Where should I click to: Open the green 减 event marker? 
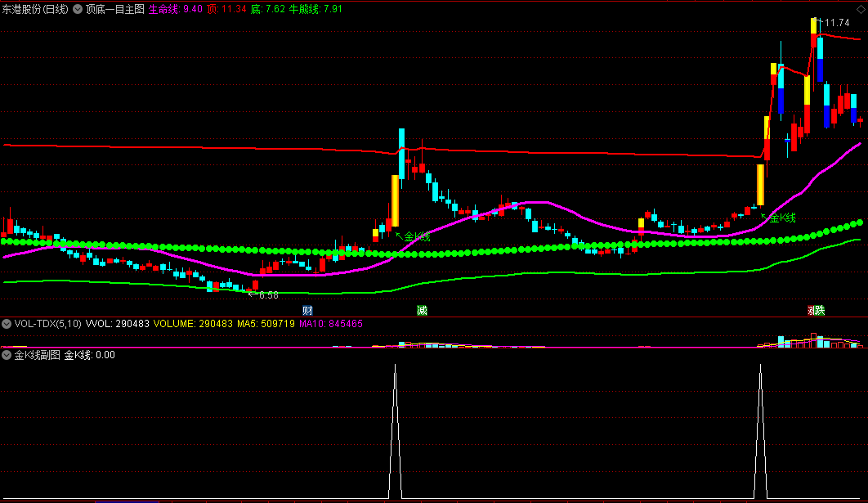tap(422, 310)
